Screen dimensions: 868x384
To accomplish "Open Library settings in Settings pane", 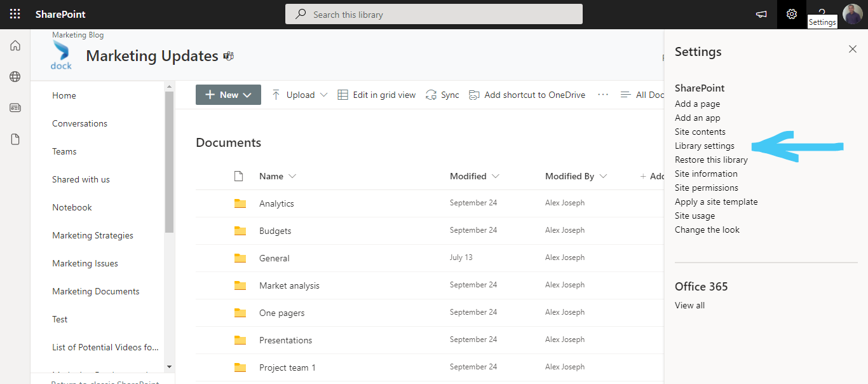I will pyautogui.click(x=705, y=146).
